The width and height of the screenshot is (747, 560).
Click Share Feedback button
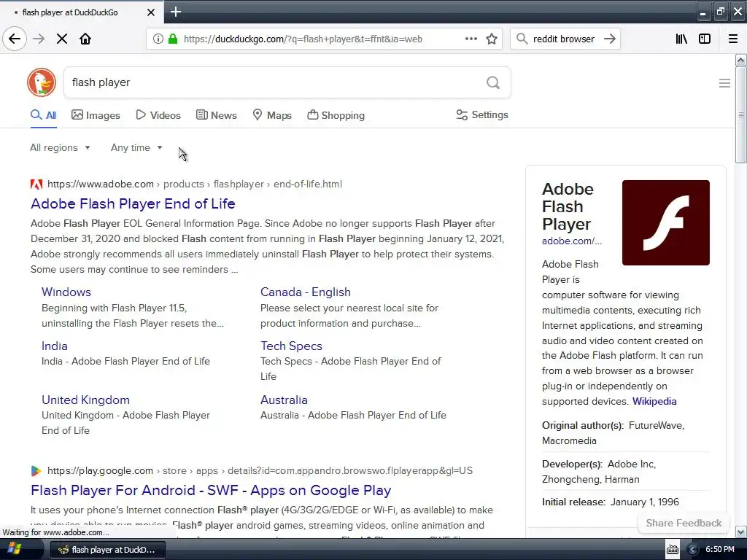tap(684, 523)
